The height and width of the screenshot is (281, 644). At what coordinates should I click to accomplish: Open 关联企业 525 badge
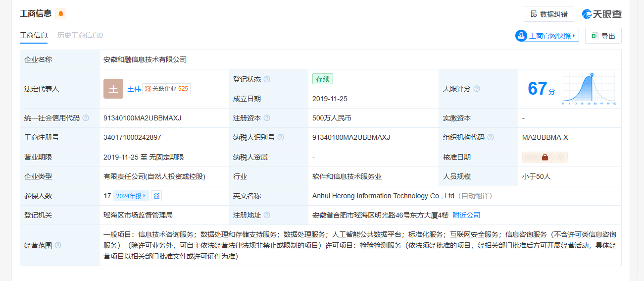point(166,89)
